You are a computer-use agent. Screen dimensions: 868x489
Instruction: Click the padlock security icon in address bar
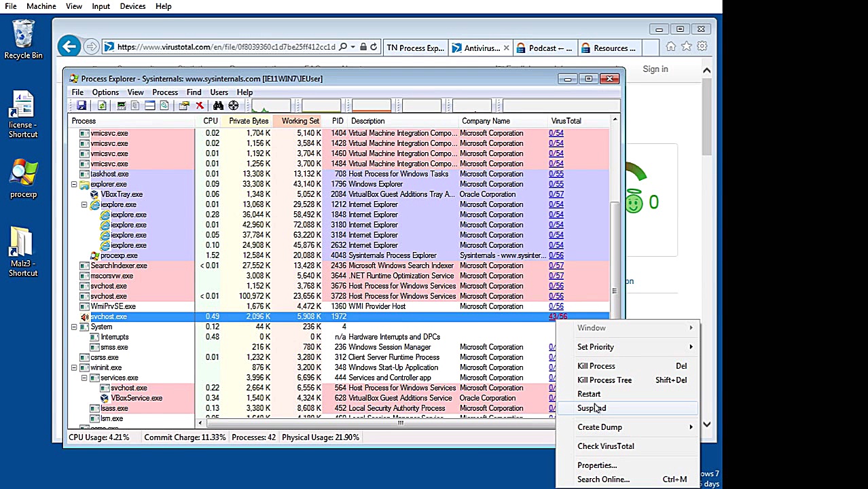coord(363,48)
